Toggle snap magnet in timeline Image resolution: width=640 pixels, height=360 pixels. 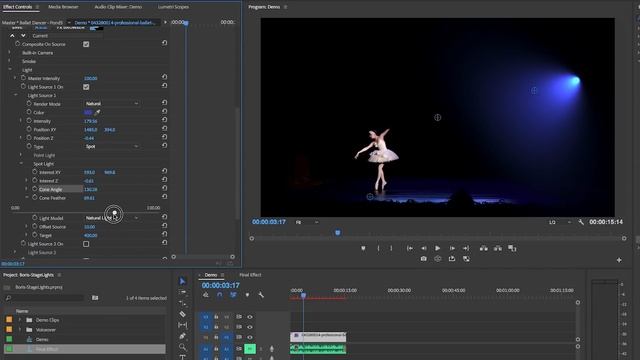pyautogui.click(x=220, y=295)
